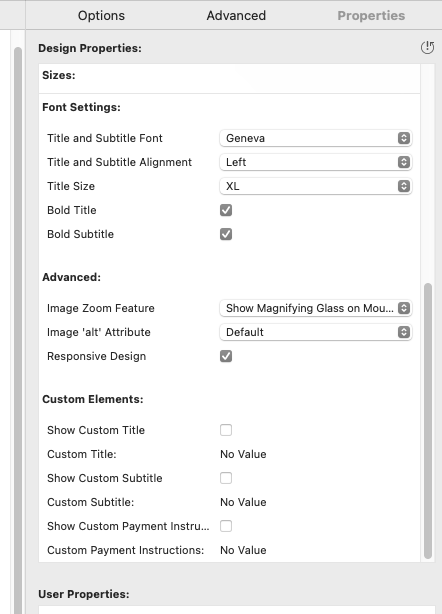
Task: Click the Custom Subtitle No Value field
Action: pyautogui.click(x=243, y=502)
